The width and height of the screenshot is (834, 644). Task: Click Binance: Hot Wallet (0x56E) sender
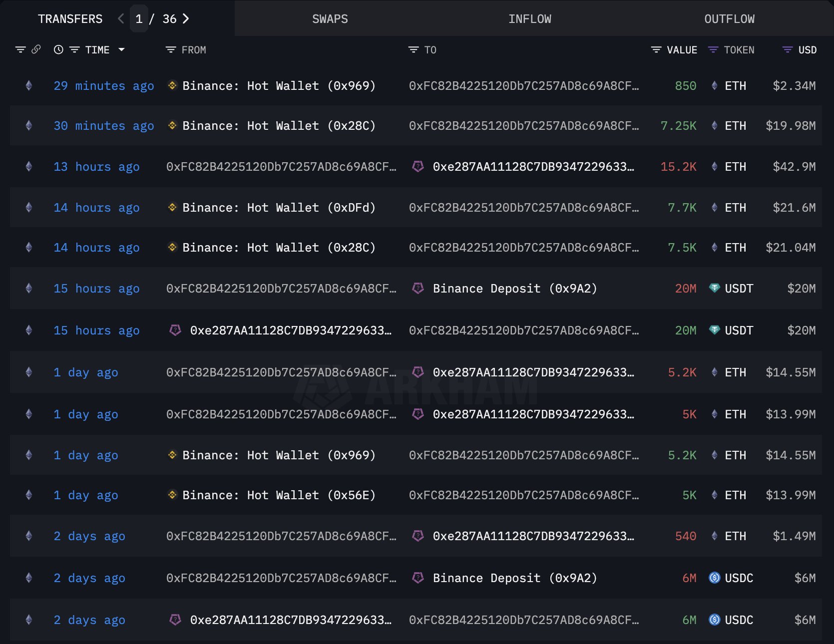pyautogui.click(x=279, y=495)
